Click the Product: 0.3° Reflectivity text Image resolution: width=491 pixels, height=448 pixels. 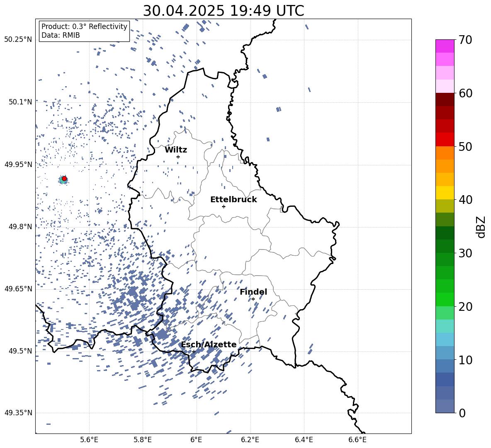84,26
